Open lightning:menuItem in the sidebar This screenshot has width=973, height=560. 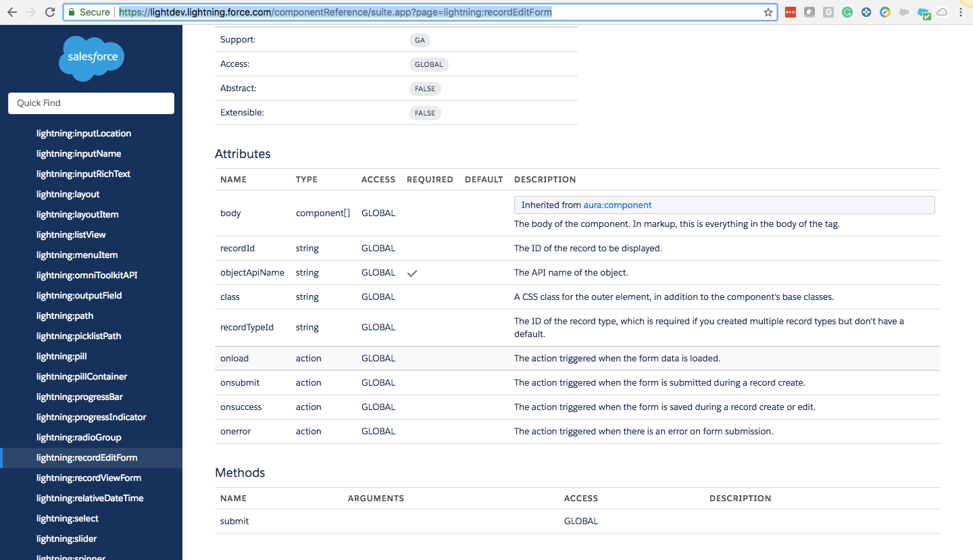[x=77, y=255]
